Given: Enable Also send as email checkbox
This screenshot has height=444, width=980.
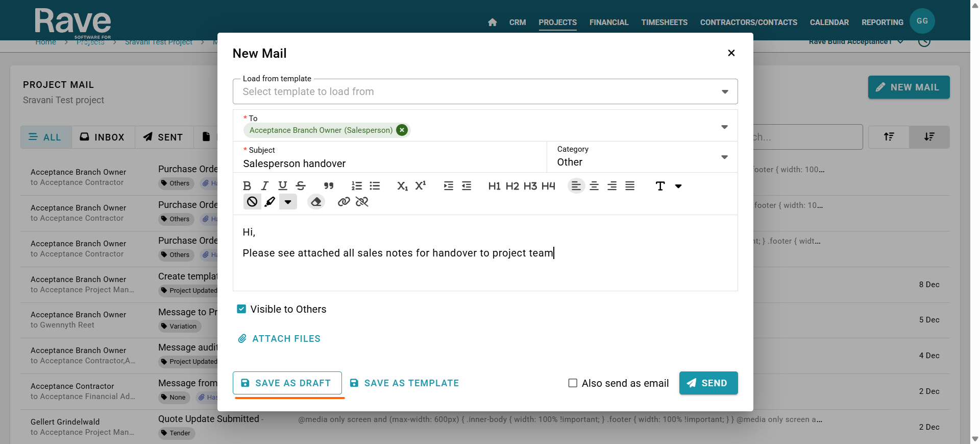Looking at the screenshot, I should (573, 383).
